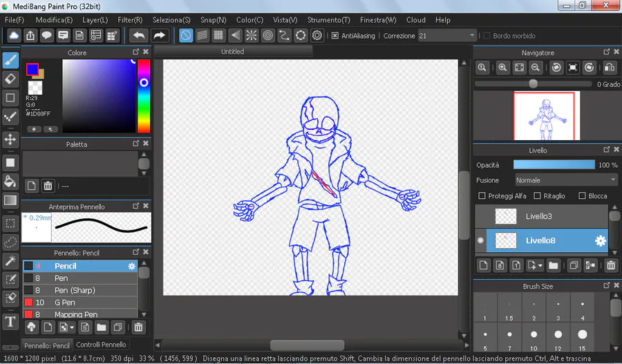Delete brush with trash icon in Pennello panel

tap(138, 327)
